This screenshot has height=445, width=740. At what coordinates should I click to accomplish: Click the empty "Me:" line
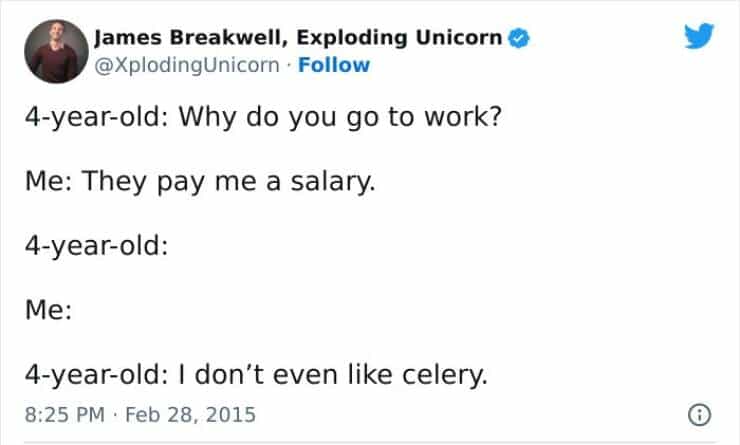coord(47,313)
